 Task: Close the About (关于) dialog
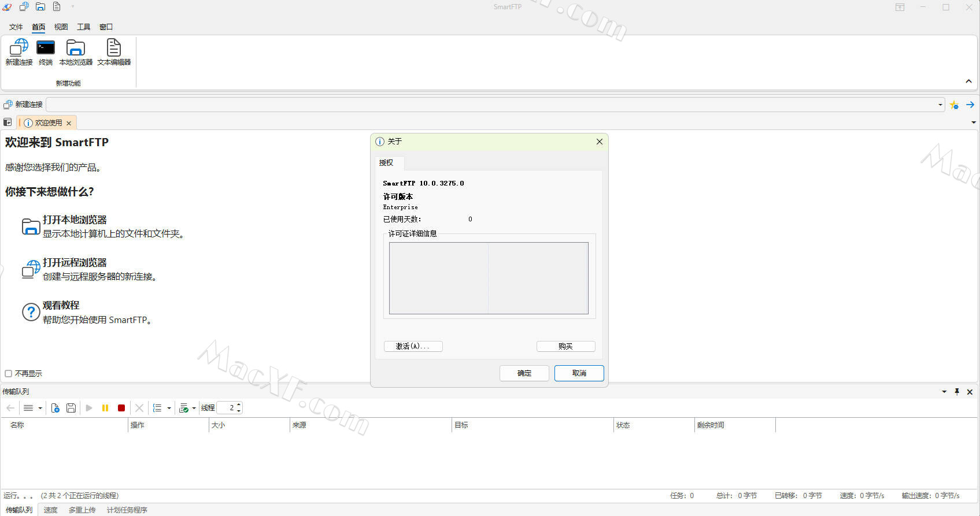(600, 142)
